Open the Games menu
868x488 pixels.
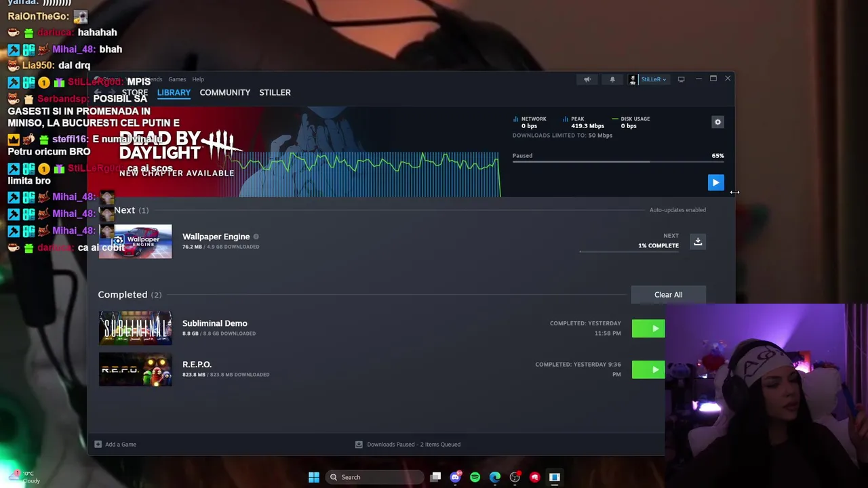click(177, 79)
